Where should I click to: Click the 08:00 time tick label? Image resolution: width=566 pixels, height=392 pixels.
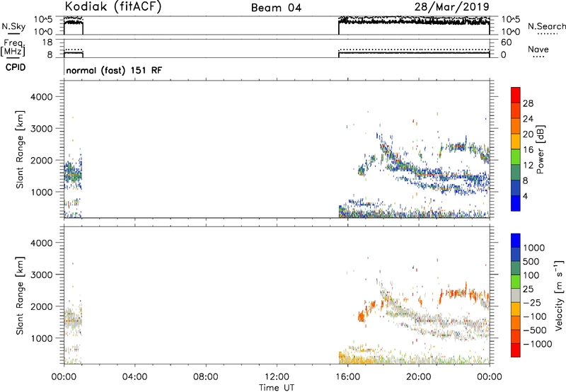(205, 377)
